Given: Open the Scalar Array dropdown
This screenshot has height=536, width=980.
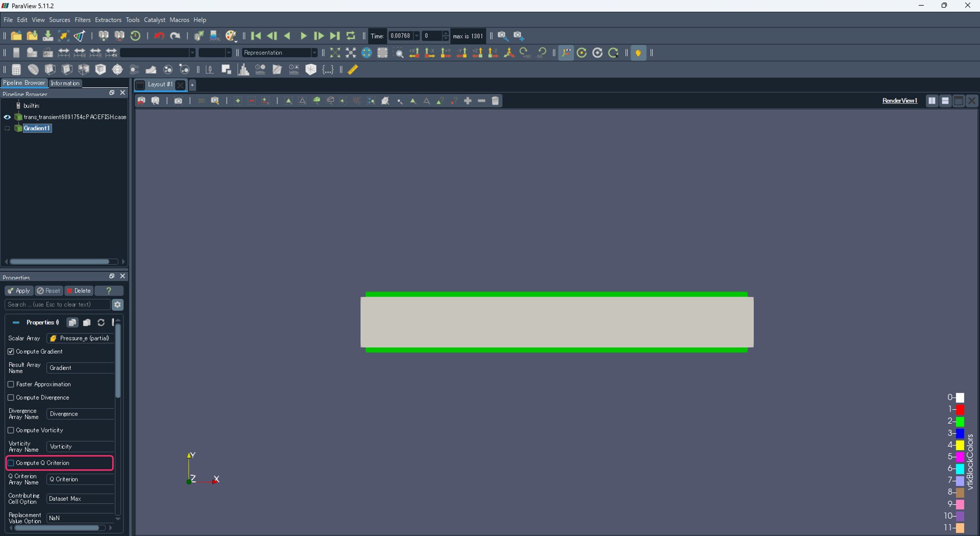Looking at the screenshot, I should coord(81,338).
